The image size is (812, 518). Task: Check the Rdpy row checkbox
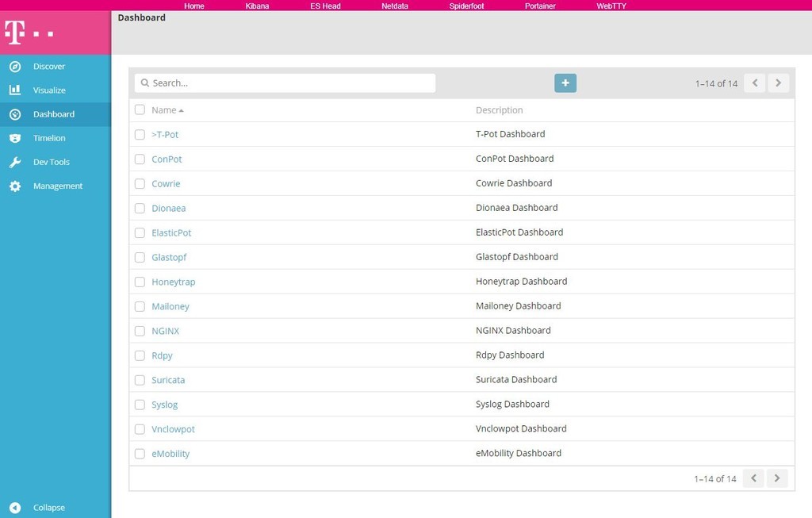140,356
